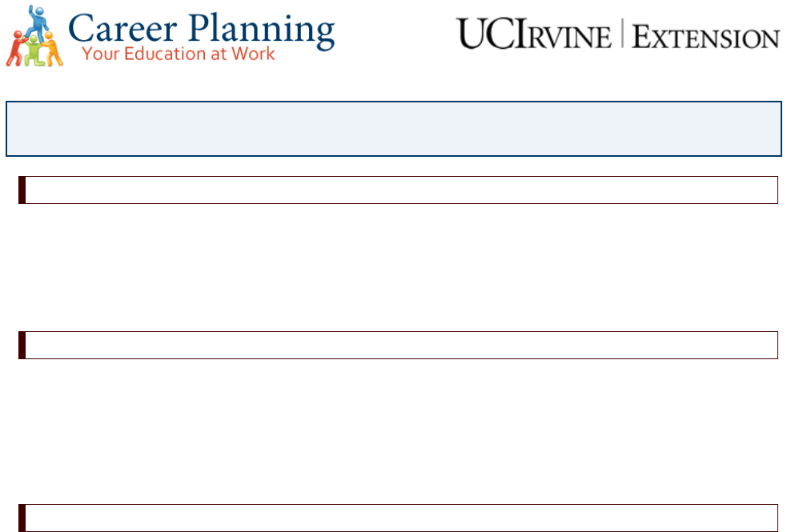Click blank area between first and second boxes
This screenshot has width=787, height=532.
[398, 267]
